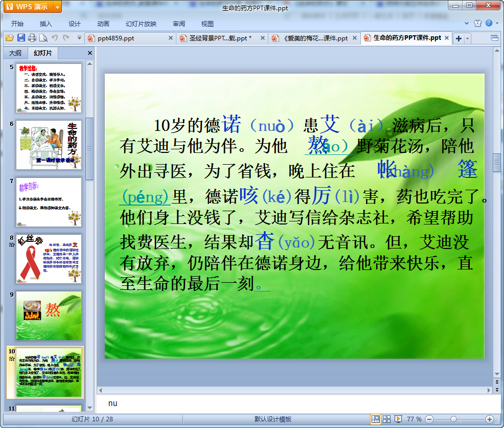This screenshot has width=504, height=428.
Task: Save the presentation with the floppy icon
Action: [x=21, y=38]
